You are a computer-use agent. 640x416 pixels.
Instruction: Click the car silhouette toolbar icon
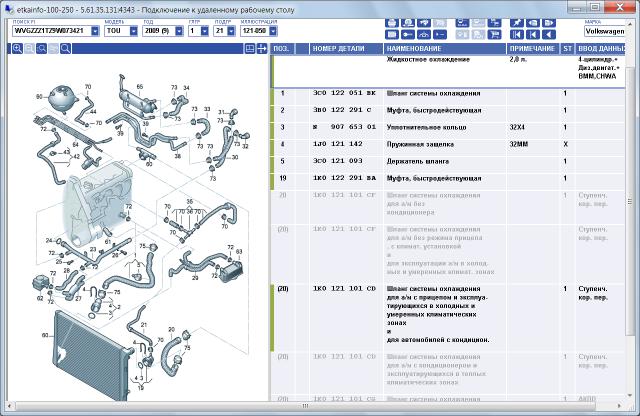click(424, 35)
